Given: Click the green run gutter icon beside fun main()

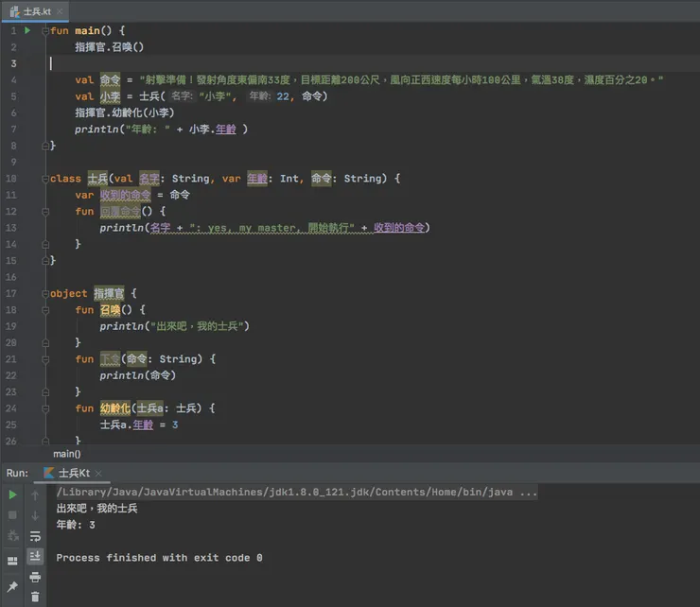Looking at the screenshot, I should 27,30.
